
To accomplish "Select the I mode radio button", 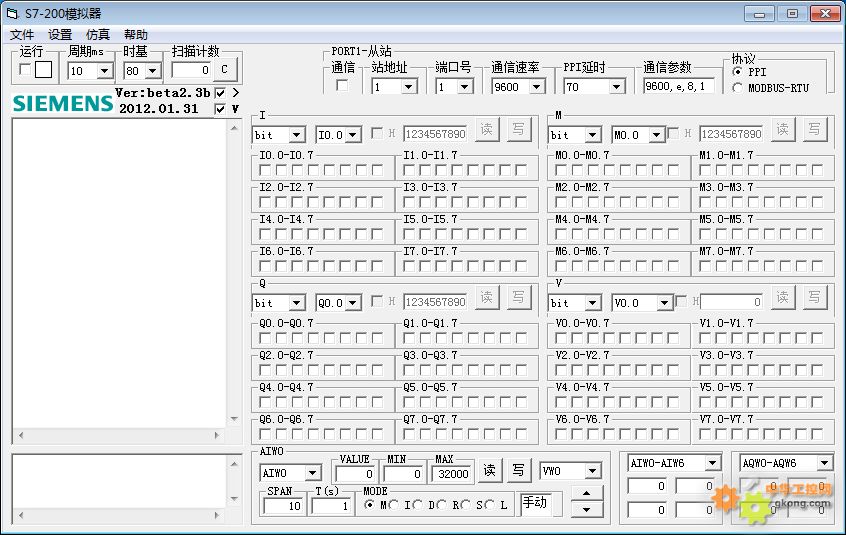I will (x=393, y=505).
